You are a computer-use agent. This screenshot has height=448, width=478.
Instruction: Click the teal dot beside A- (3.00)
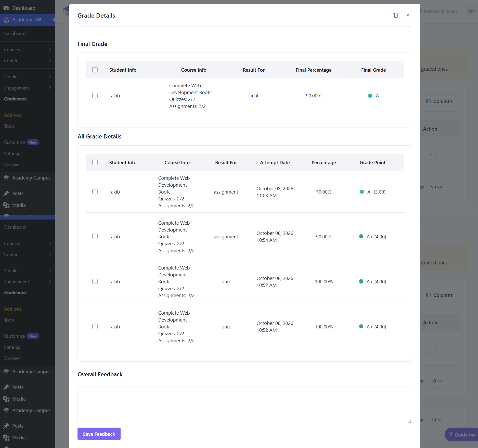tap(362, 192)
